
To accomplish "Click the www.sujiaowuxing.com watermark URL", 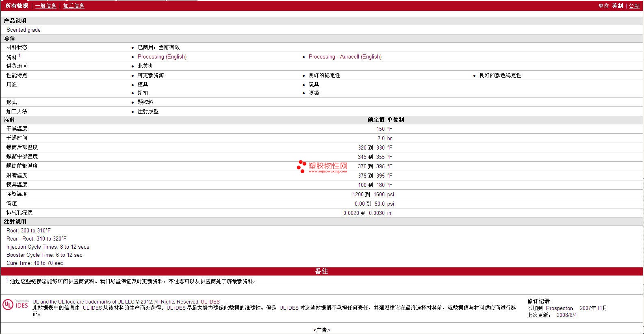I will click(x=327, y=171).
